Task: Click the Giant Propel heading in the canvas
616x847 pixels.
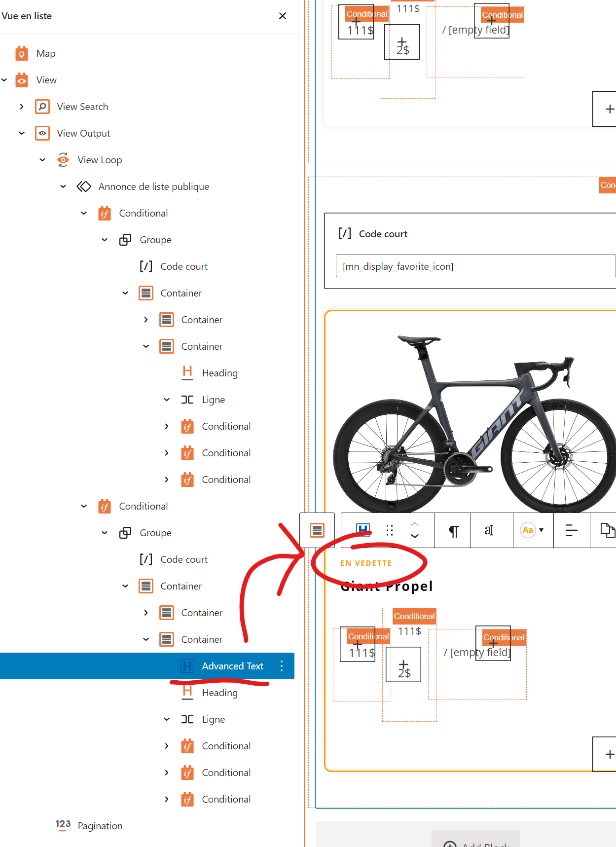Action: tap(387, 586)
